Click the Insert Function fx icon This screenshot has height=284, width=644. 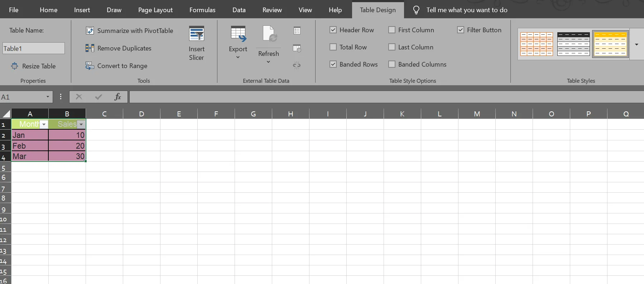117,97
